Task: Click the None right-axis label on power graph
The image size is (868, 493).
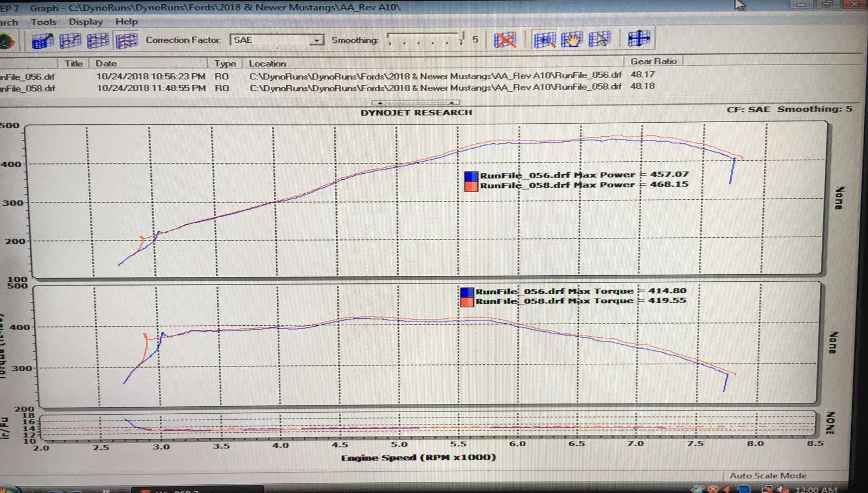Action: (x=839, y=198)
